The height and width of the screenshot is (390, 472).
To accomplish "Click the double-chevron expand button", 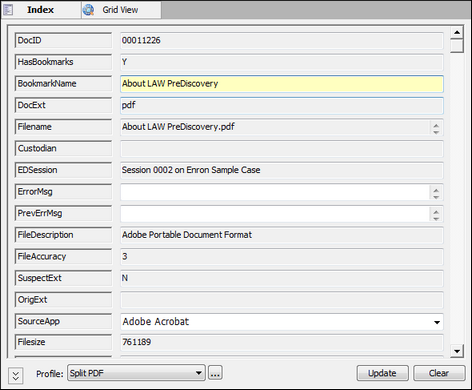I will 15,375.
